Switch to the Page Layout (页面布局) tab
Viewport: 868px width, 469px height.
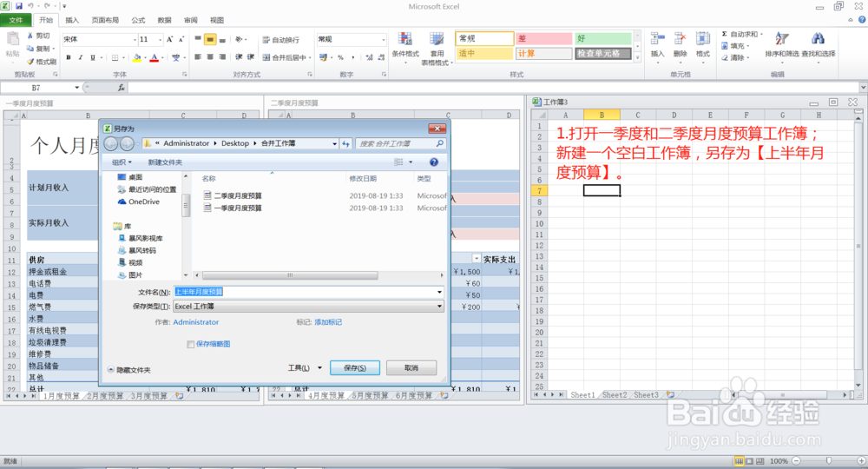point(105,20)
